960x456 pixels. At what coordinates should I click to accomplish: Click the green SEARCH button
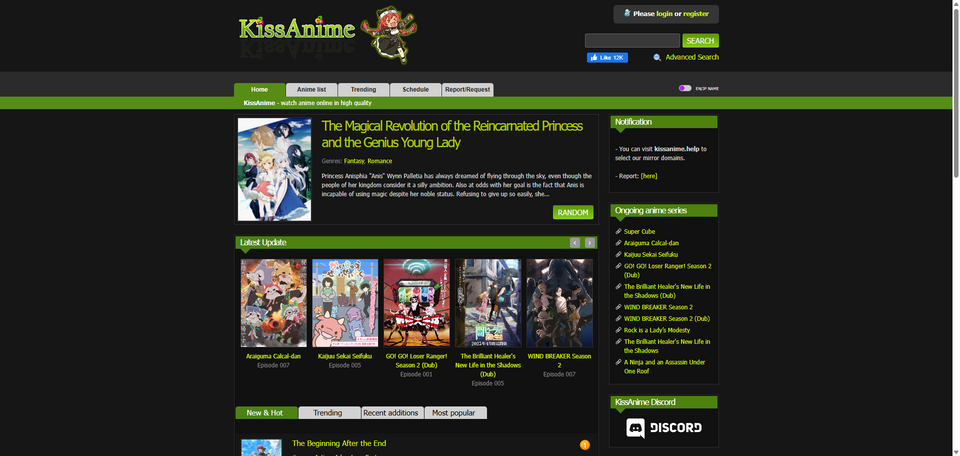tap(700, 41)
